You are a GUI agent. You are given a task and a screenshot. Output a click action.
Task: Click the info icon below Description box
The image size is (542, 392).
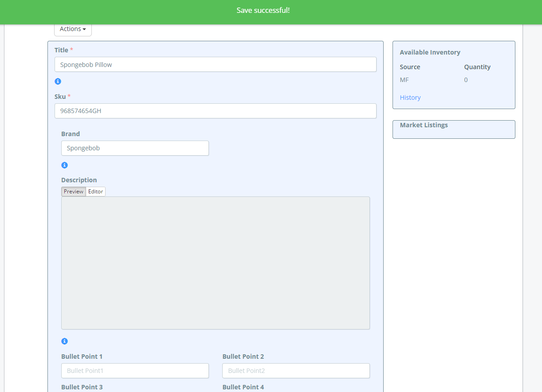point(64,341)
